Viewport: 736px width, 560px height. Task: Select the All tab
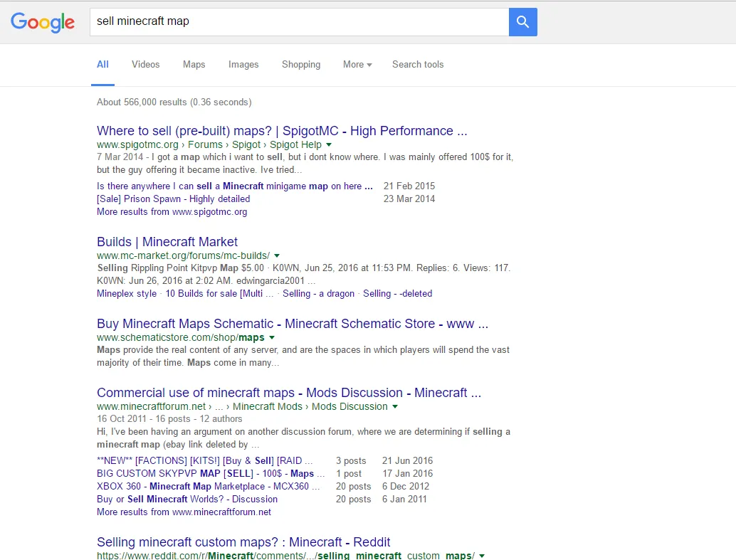click(102, 64)
